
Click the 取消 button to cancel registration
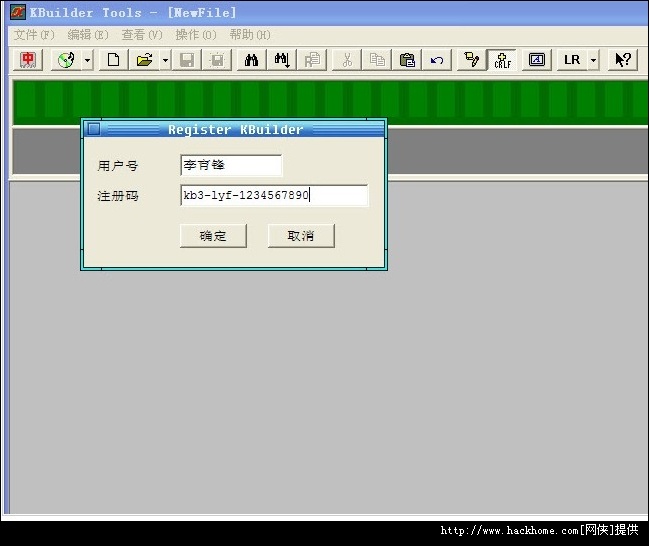pos(301,236)
